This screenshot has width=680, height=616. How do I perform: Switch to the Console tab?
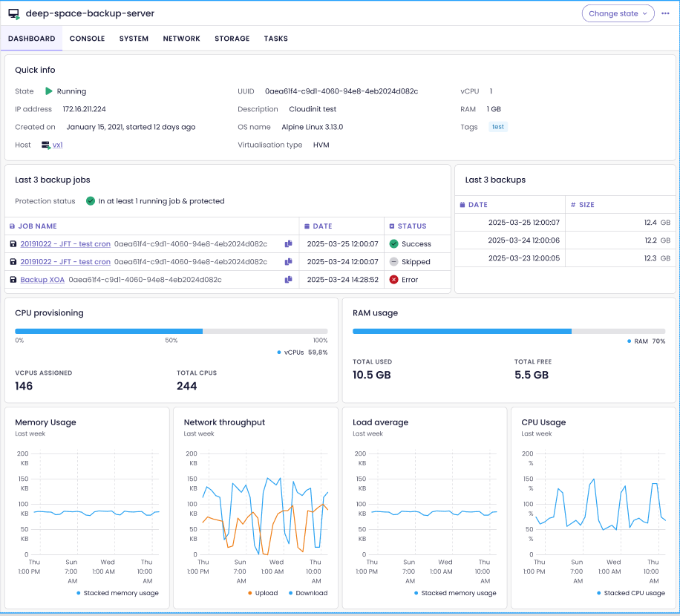pos(87,39)
